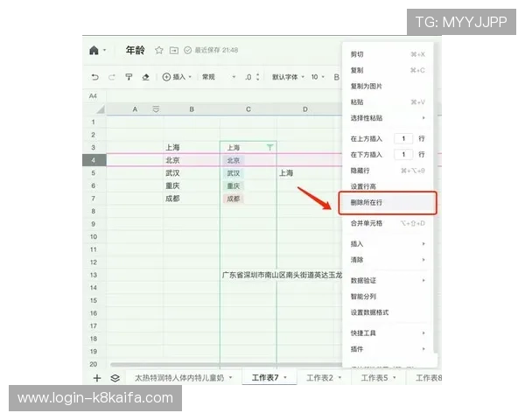Open the 常规 number format dropdown
The image size is (525, 420).
(219, 77)
